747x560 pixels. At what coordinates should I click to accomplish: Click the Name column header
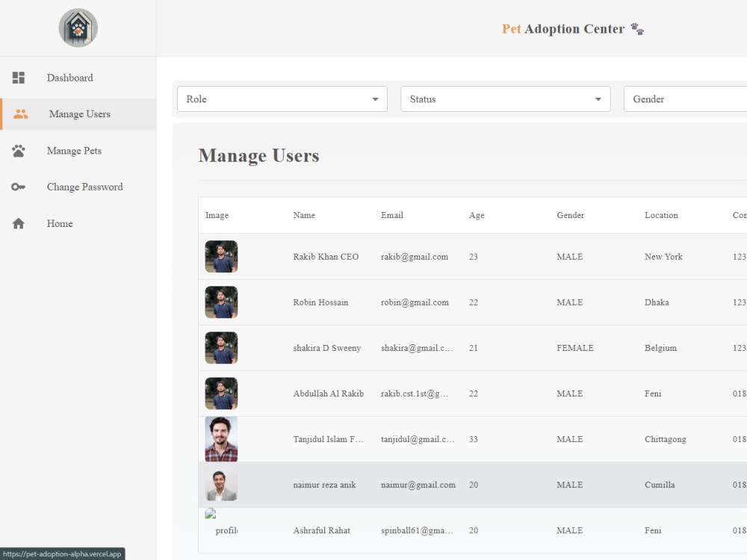point(304,215)
